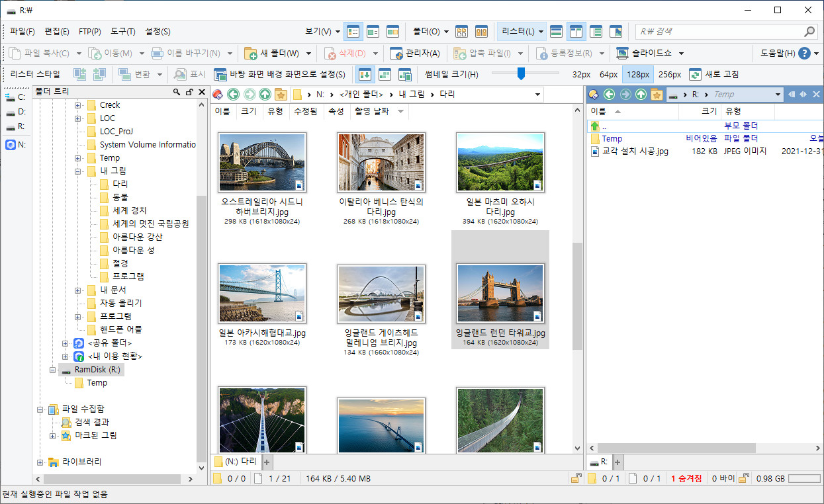Close the right file pane with X
The image size is (824, 504).
[x=816, y=95]
